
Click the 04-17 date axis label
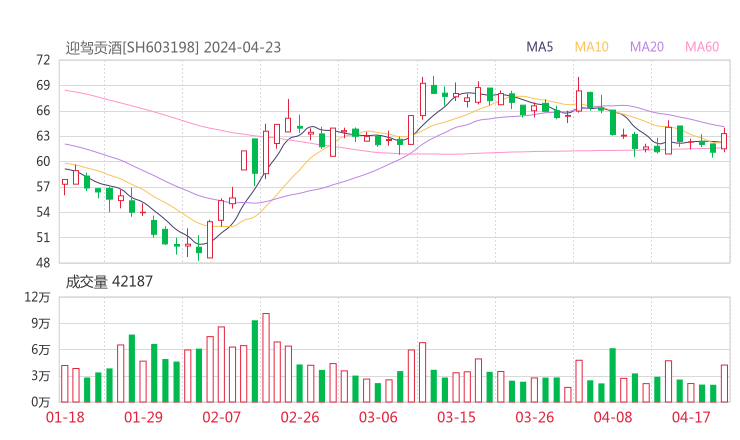tap(691, 417)
